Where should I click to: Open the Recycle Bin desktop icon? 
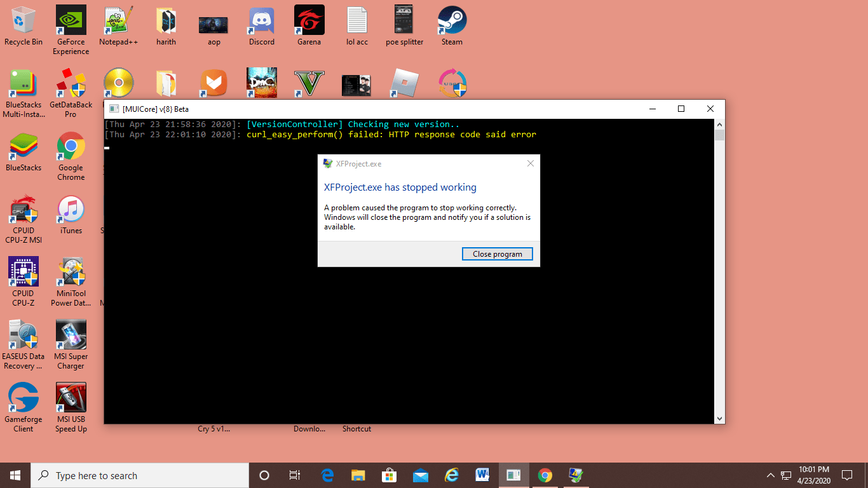click(24, 26)
